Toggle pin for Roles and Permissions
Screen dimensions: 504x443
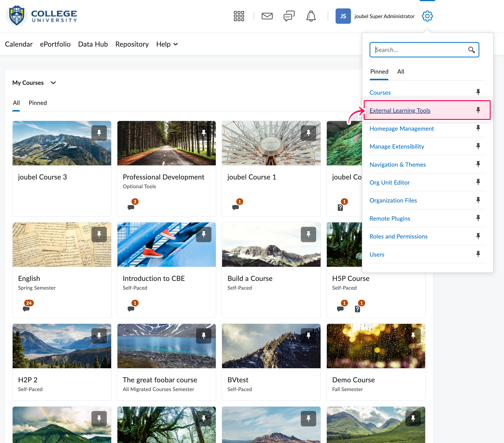click(x=478, y=236)
